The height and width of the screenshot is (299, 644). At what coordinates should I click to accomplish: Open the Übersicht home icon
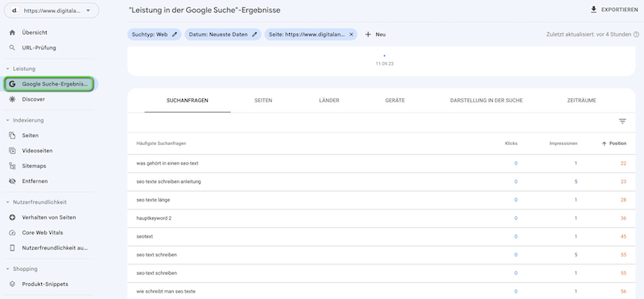(x=12, y=32)
